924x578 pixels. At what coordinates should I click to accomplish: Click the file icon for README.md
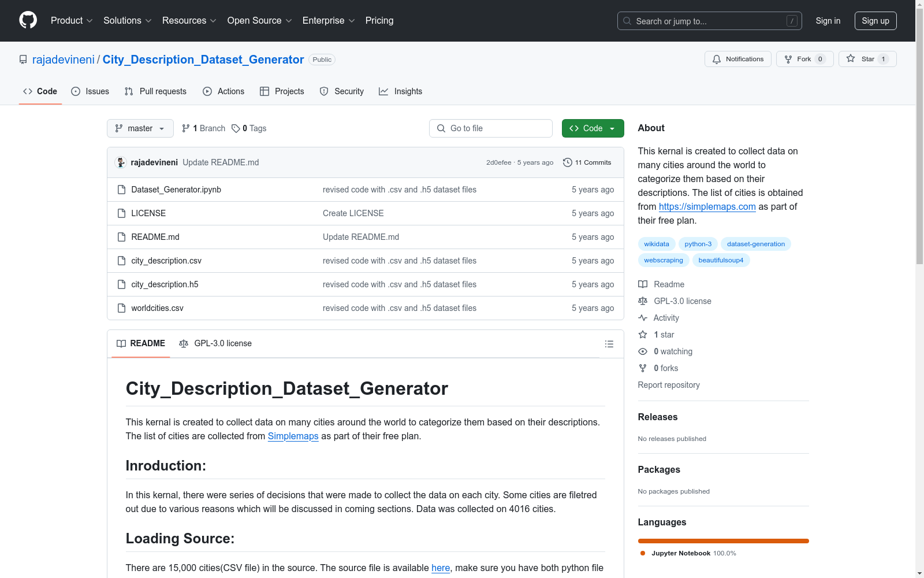(121, 237)
